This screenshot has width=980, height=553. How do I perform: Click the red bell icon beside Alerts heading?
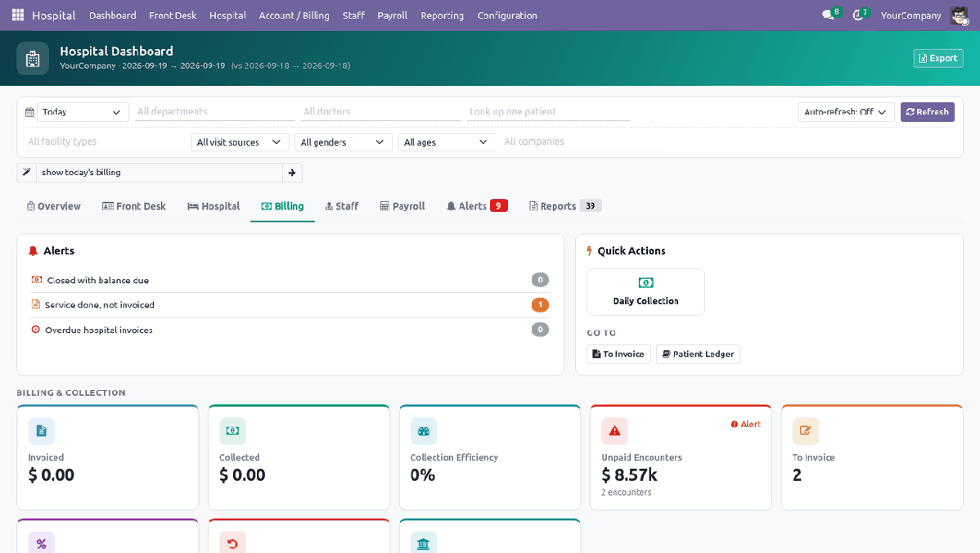(33, 251)
